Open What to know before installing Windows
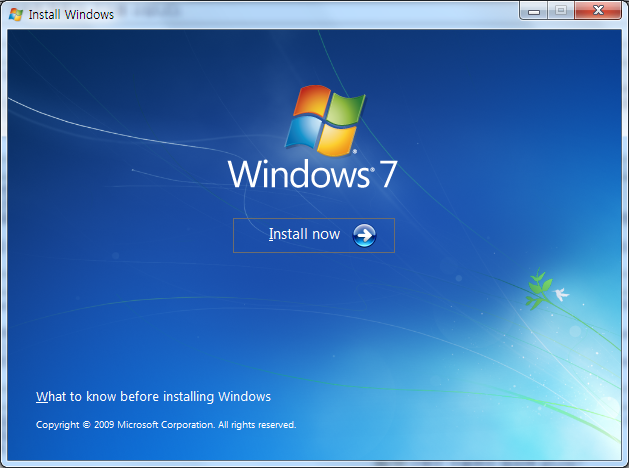This screenshot has width=629, height=468. click(153, 397)
